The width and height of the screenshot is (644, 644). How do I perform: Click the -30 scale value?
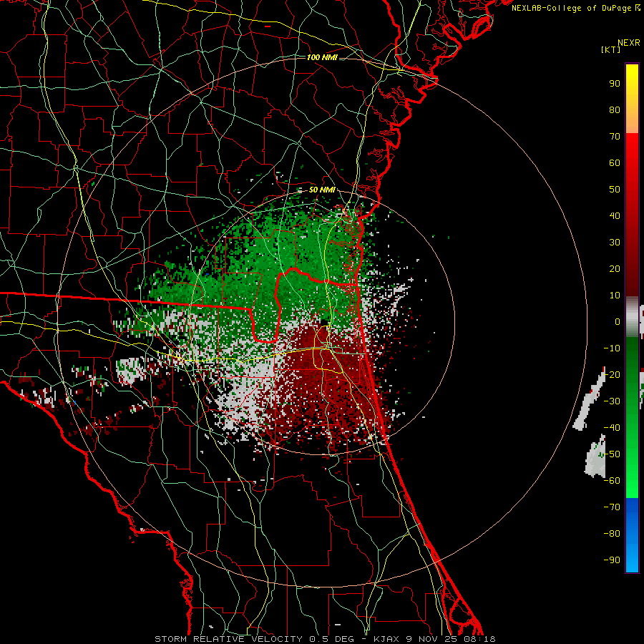click(x=612, y=401)
